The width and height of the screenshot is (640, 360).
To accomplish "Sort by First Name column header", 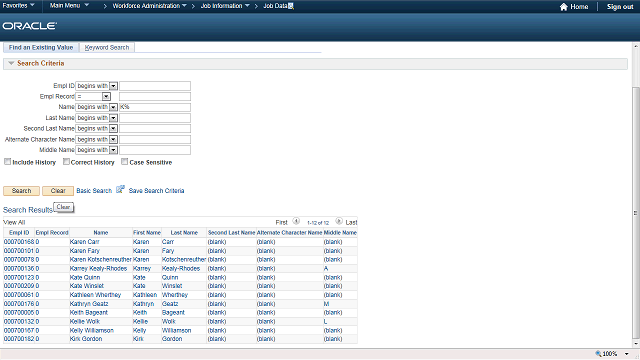I will 147,233.
